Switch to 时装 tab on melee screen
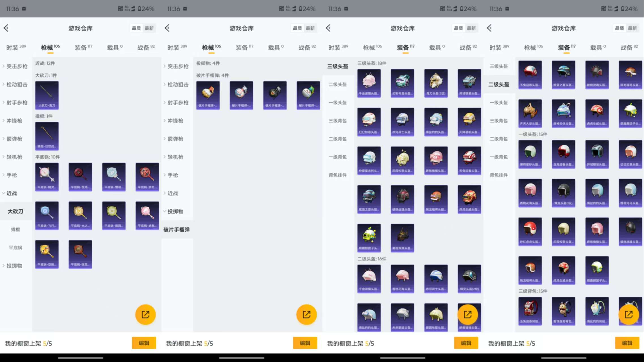Viewport: 644px width, 362px height. 16,47
